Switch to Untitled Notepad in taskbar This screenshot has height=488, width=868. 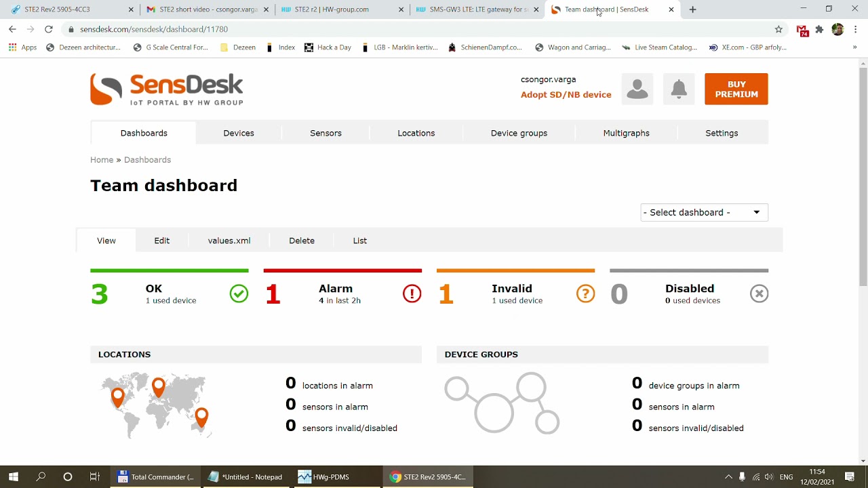[x=245, y=476]
